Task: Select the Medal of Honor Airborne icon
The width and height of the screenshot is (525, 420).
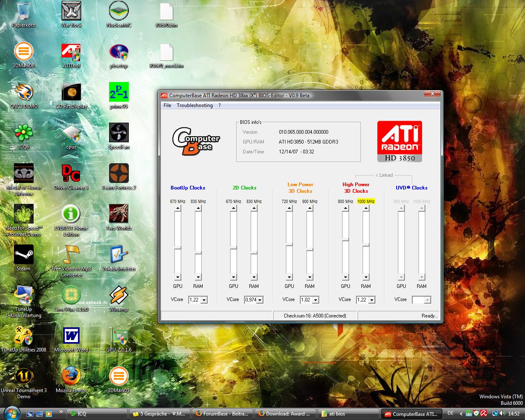Action: pos(23,180)
